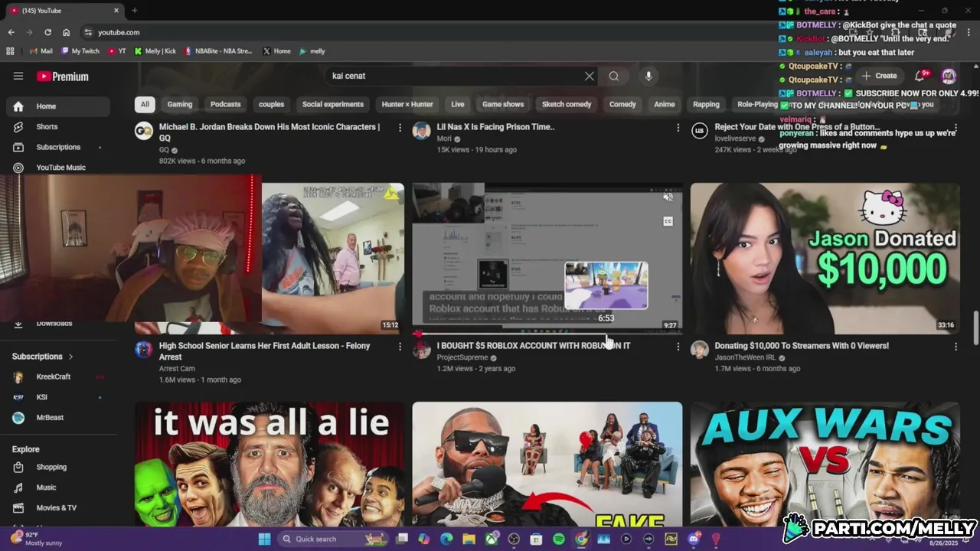Start voice search with the microphone
Viewport: 980px width, 551px height.
pyautogui.click(x=648, y=76)
